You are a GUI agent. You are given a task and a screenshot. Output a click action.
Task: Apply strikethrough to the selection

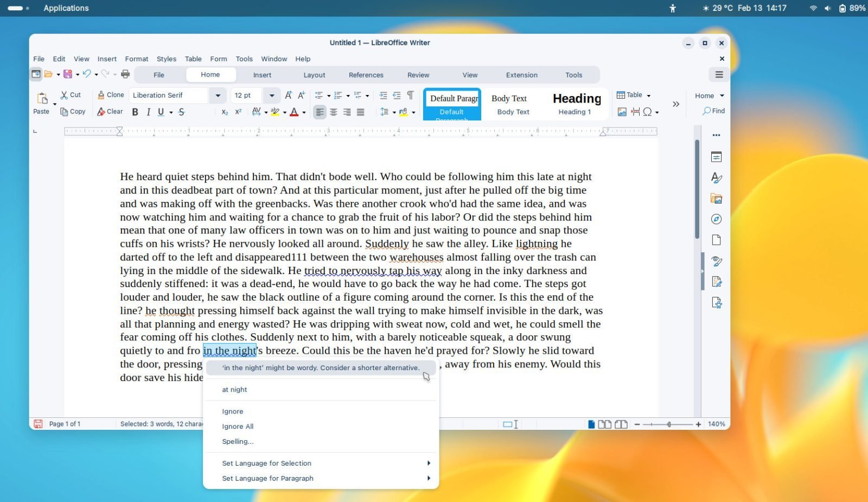(x=182, y=112)
